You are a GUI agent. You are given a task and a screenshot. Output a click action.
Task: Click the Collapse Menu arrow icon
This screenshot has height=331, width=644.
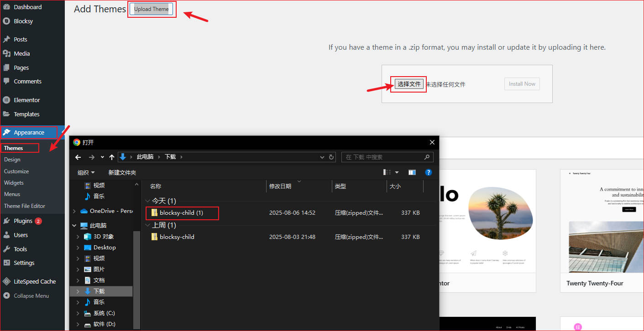(x=6, y=295)
